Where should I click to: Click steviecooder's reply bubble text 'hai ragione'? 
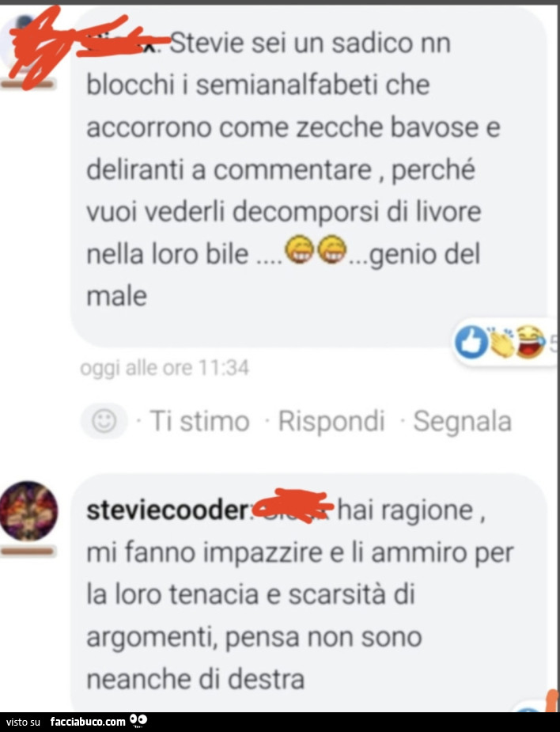(x=404, y=510)
